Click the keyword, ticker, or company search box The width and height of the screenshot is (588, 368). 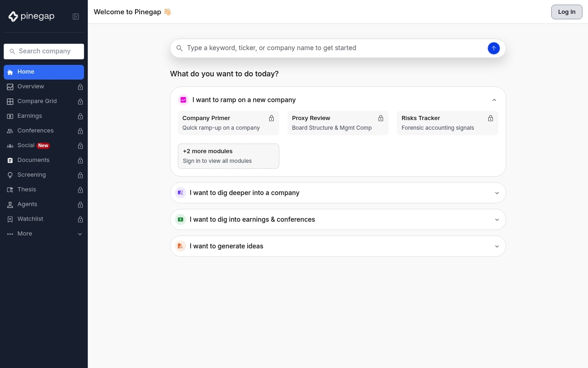click(338, 48)
